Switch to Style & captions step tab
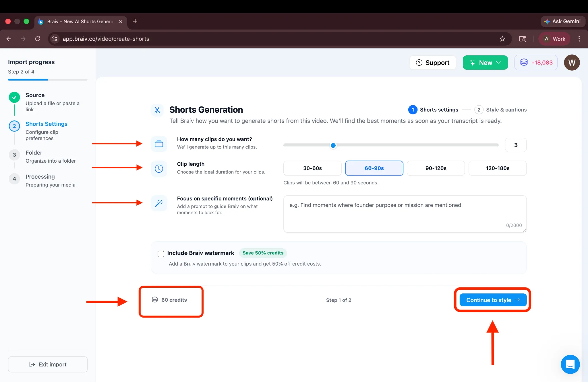The width and height of the screenshot is (588, 382). click(500, 110)
